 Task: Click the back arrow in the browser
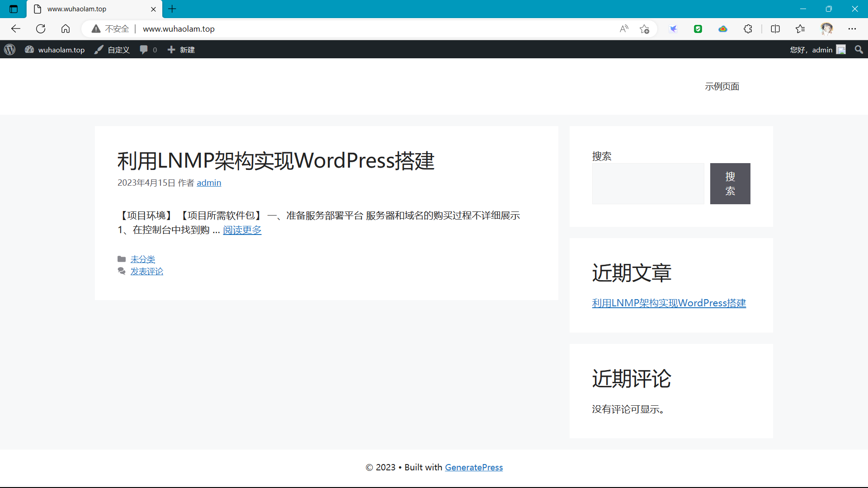[16, 29]
